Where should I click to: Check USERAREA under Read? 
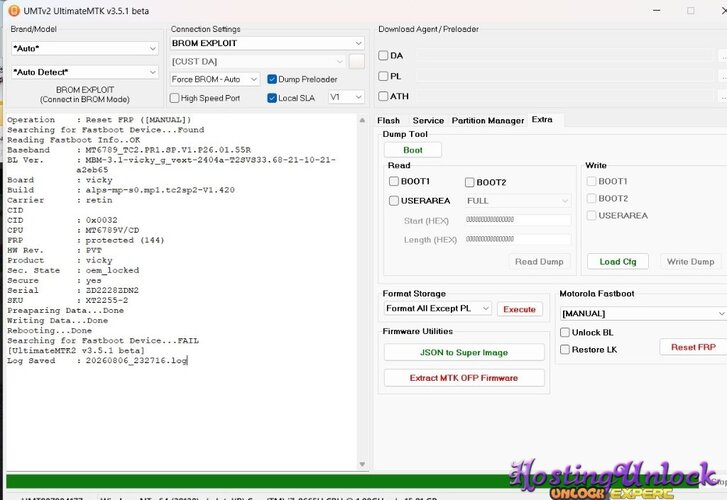click(394, 200)
